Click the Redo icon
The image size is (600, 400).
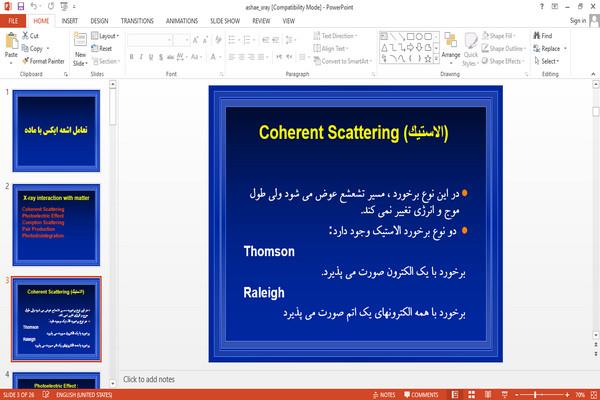(x=51, y=6)
